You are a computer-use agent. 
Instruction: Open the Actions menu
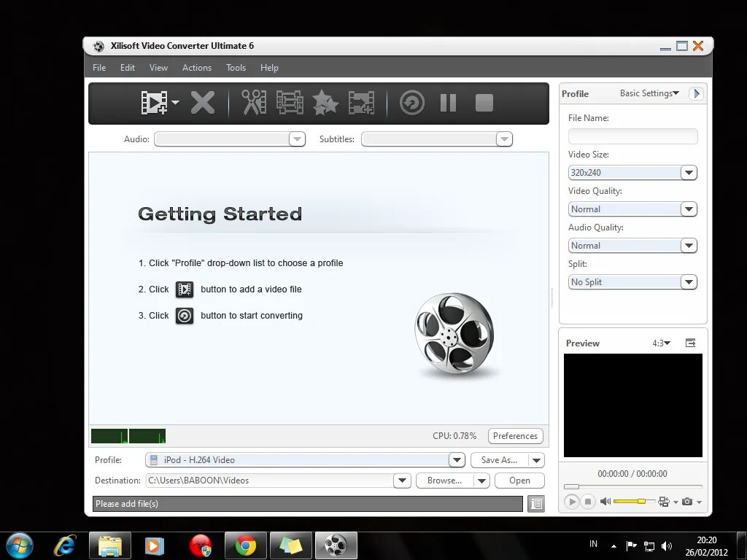click(197, 68)
